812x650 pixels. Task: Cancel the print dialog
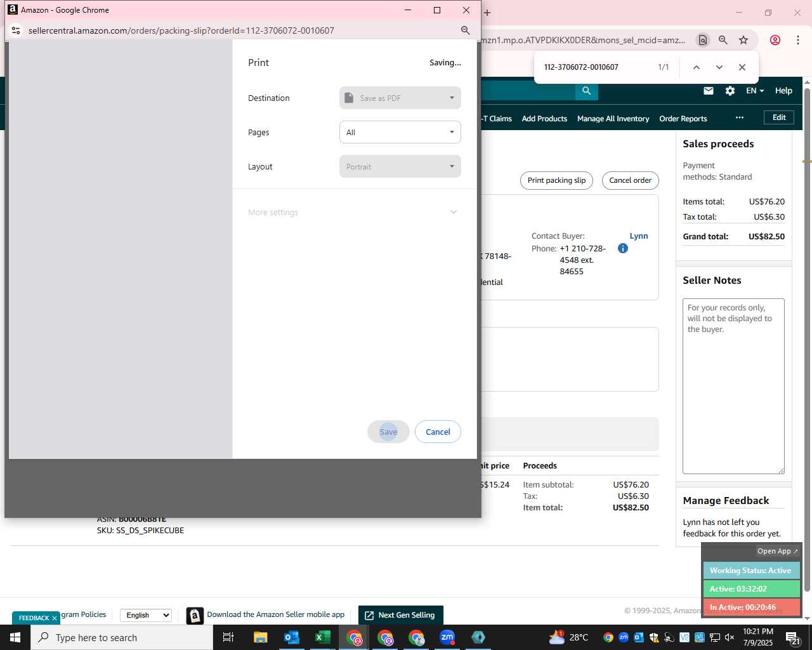[438, 432]
